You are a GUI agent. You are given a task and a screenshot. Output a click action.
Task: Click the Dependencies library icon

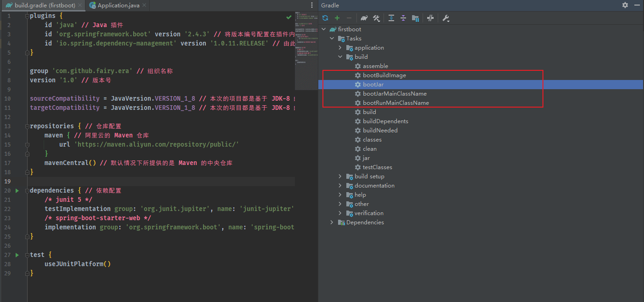coord(341,222)
